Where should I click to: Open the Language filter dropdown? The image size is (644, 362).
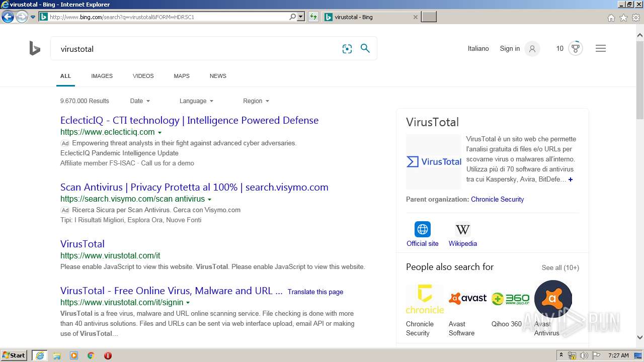pos(196,101)
